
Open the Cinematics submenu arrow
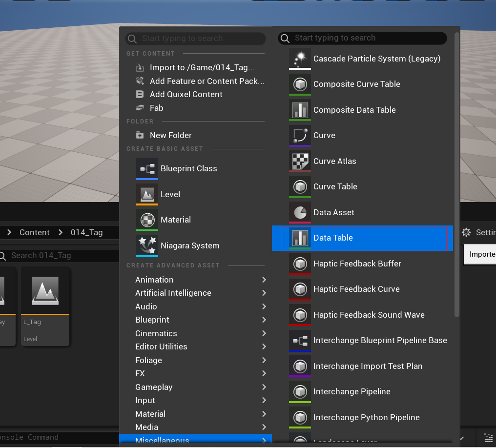264,333
